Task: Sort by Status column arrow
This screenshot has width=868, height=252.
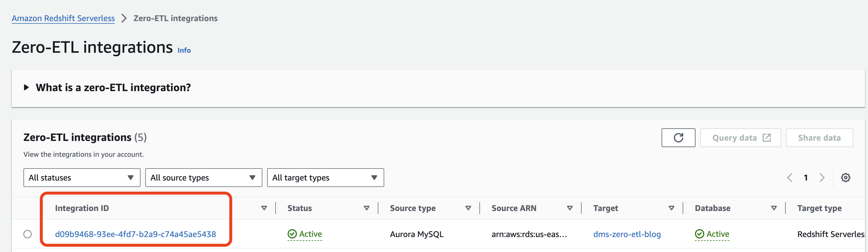Action: click(366, 208)
